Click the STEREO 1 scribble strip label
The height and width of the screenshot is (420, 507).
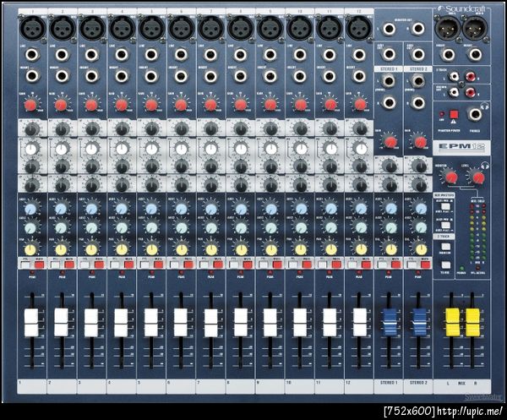pos(389,383)
